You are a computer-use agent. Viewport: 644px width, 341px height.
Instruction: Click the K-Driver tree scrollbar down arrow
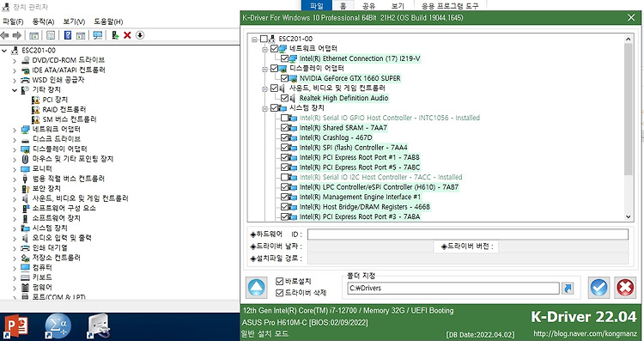click(x=628, y=216)
